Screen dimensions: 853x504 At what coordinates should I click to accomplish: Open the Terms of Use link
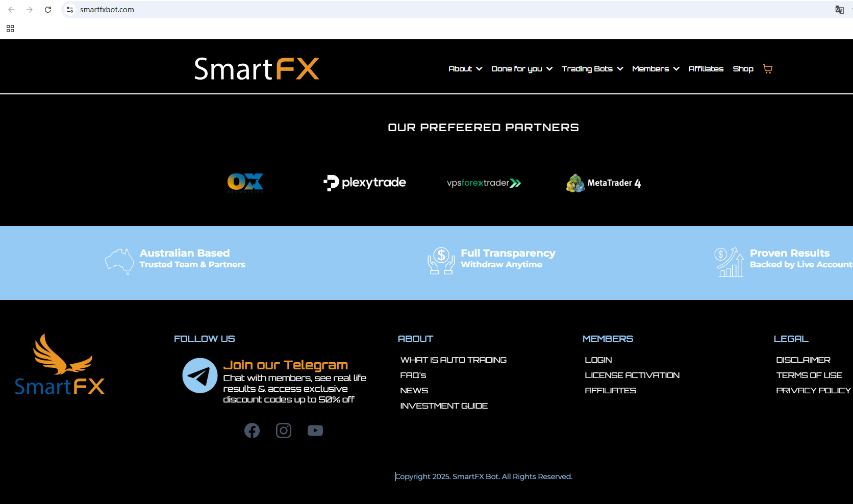[809, 375]
